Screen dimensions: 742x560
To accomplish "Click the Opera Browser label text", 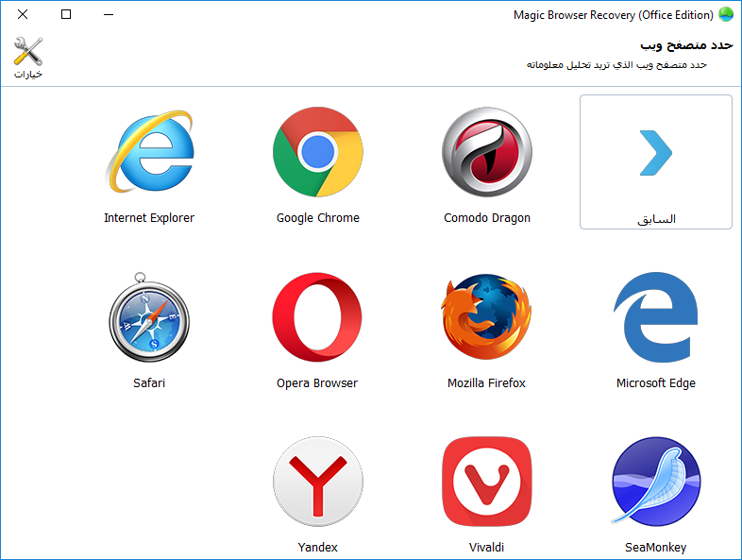I will click(x=317, y=383).
